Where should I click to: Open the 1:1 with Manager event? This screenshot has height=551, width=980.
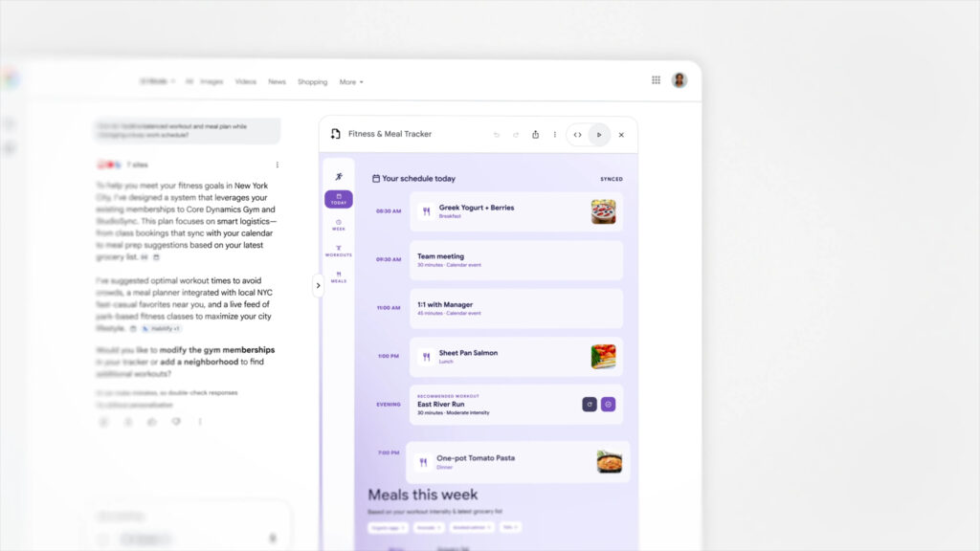(516, 308)
